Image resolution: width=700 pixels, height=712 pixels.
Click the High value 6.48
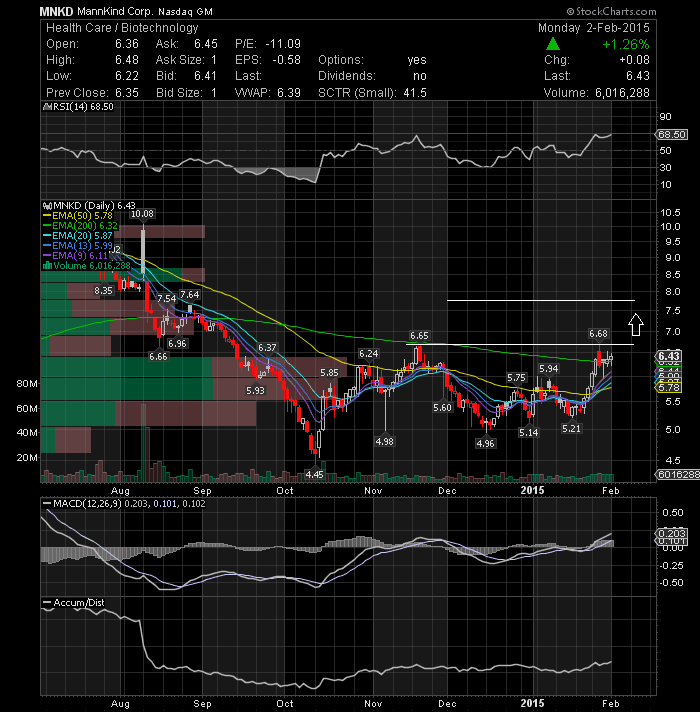[x=127, y=60]
